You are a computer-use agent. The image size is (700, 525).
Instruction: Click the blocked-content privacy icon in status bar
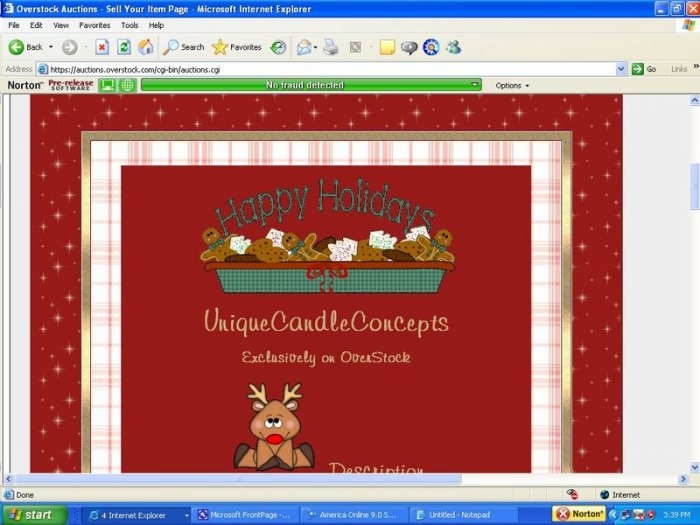pyautogui.click(x=572, y=494)
